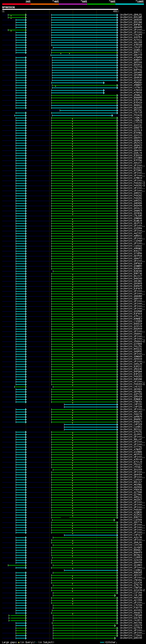
Task: Click the purple ~60% identity color bar
Action: (x=73, y=4)
